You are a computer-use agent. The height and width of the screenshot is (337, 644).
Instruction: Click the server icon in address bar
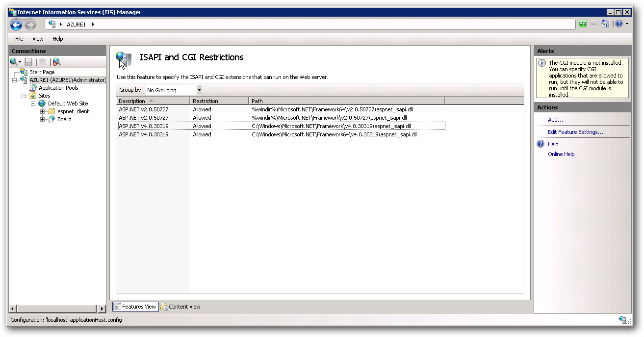coord(52,24)
